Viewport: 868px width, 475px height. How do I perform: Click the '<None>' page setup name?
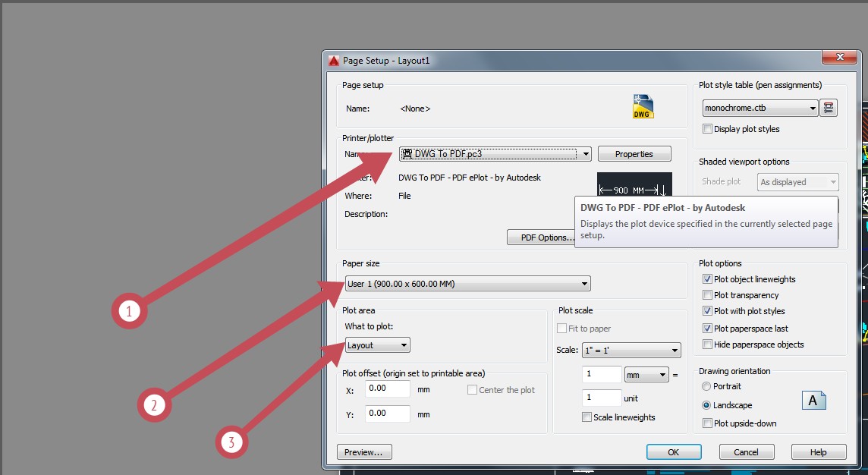pos(415,109)
